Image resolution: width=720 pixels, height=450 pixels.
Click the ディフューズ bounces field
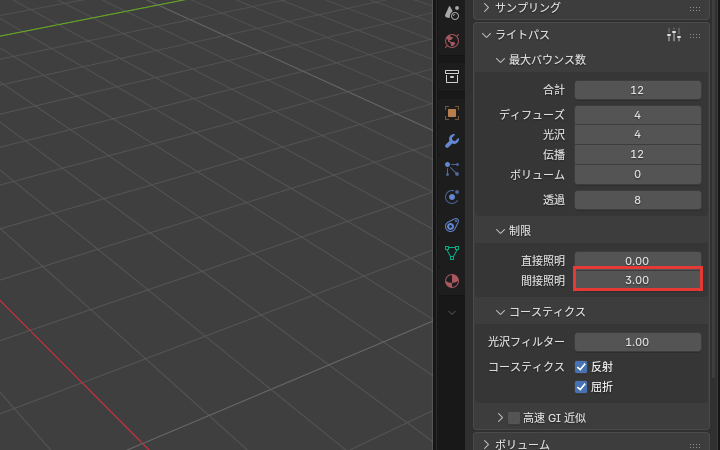coord(638,115)
